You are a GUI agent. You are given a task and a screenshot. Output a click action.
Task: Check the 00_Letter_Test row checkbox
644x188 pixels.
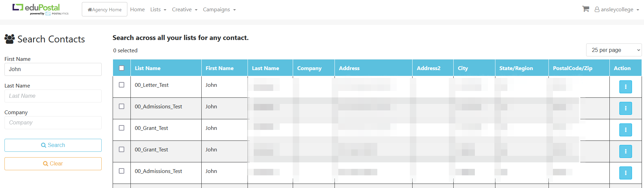(x=122, y=85)
